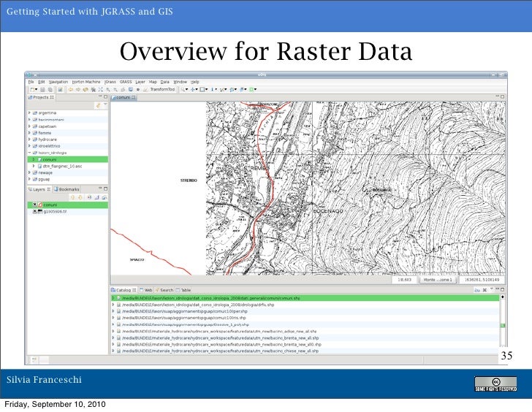Open the info tool dropdown

[x=216, y=90]
